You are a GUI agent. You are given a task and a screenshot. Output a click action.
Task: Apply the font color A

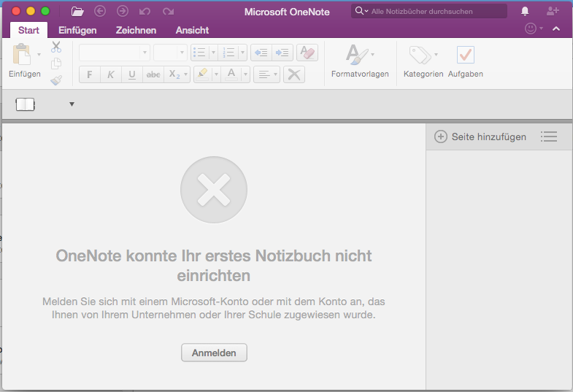click(x=231, y=75)
